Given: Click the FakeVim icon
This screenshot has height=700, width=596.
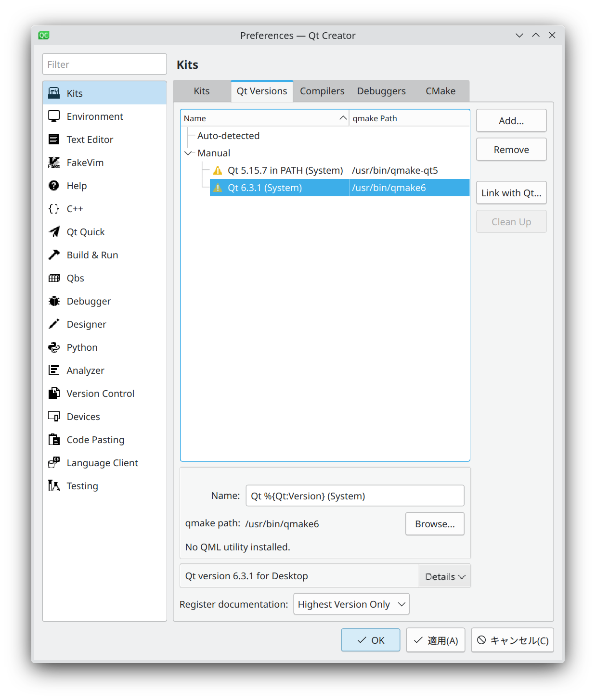Looking at the screenshot, I should 54,162.
